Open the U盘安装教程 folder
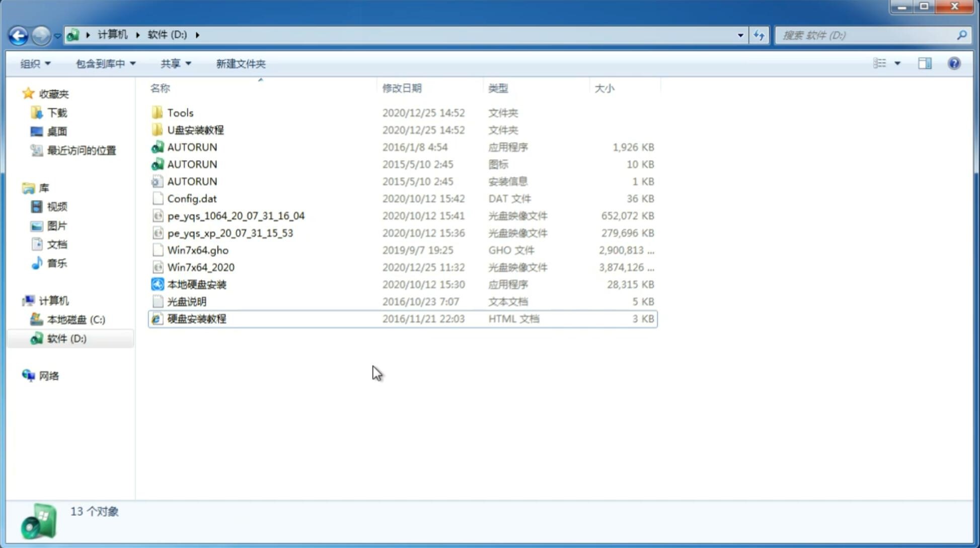This screenshot has width=980, height=548. coord(196,129)
